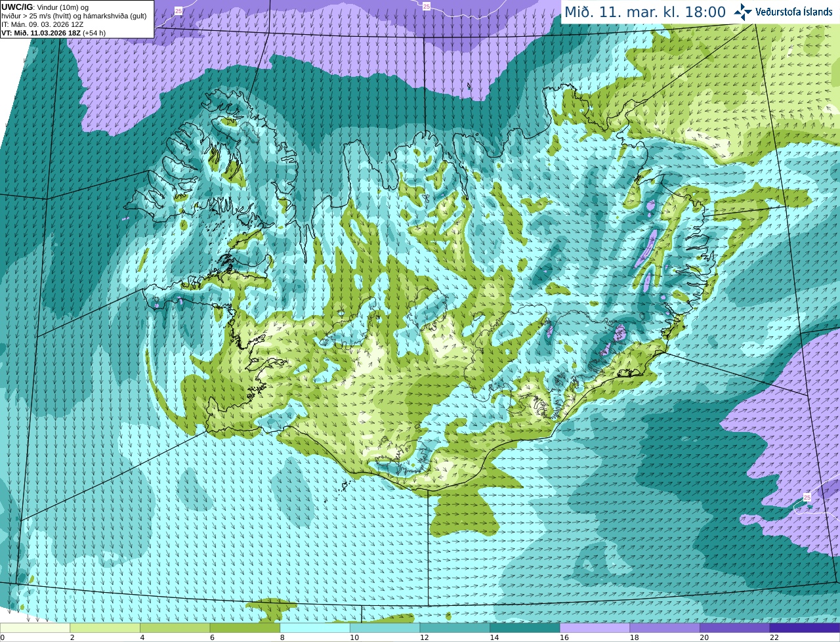Click the scale label 6
Image resolution: width=840 pixels, height=642 pixels.
click(213, 637)
